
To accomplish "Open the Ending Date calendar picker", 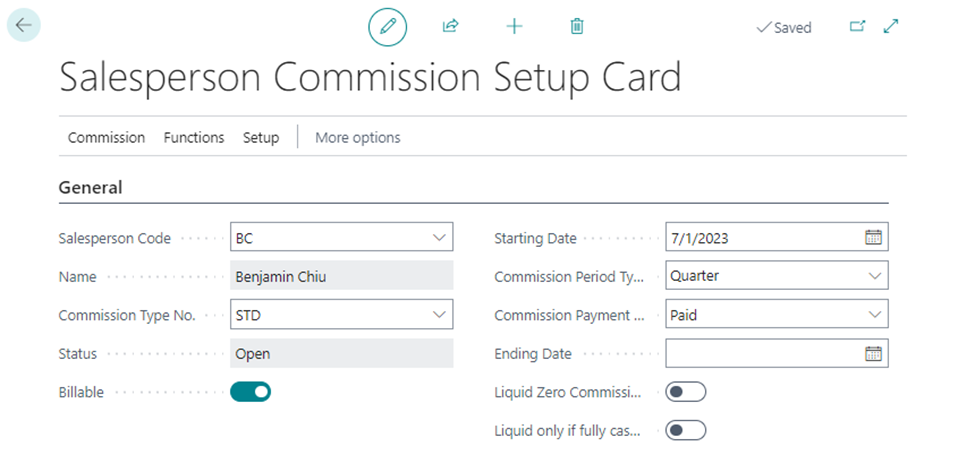I will pyautogui.click(x=874, y=353).
